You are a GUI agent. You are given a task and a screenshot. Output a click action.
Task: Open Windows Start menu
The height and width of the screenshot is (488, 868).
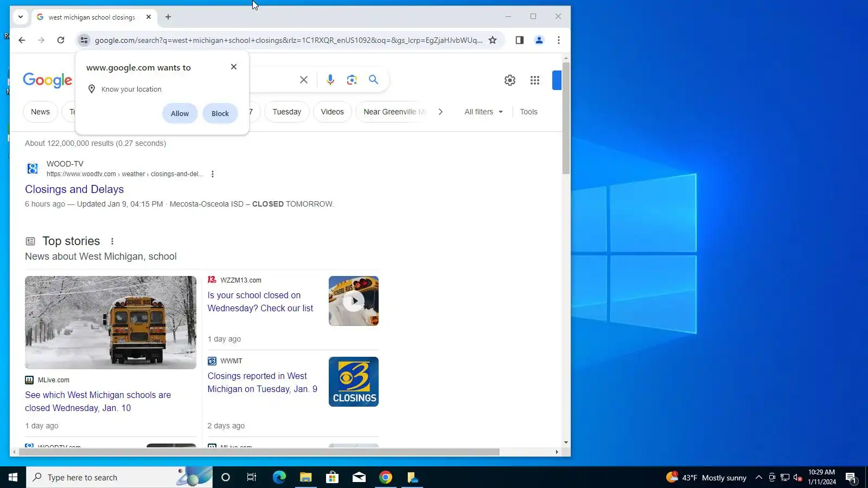click(x=13, y=477)
